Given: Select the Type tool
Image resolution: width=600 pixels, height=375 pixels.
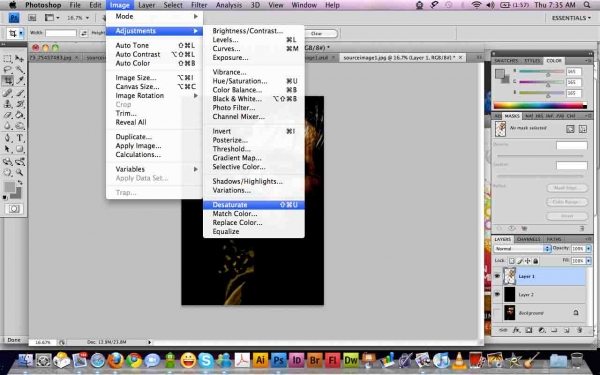Looking at the screenshot, I should [20, 138].
